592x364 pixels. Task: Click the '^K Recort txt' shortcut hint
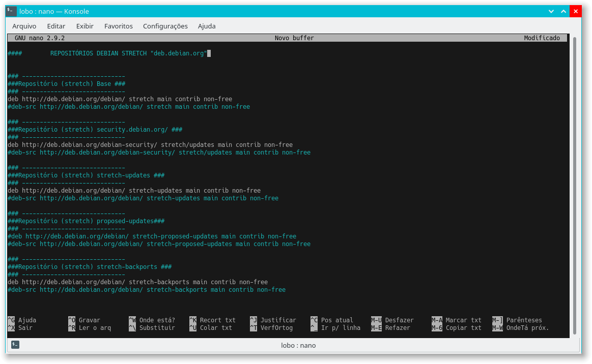click(213, 320)
